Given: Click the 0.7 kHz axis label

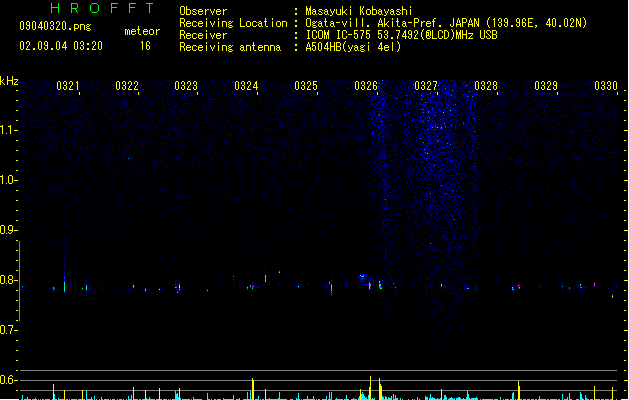Looking at the screenshot, I should click(x=8, y=330).
